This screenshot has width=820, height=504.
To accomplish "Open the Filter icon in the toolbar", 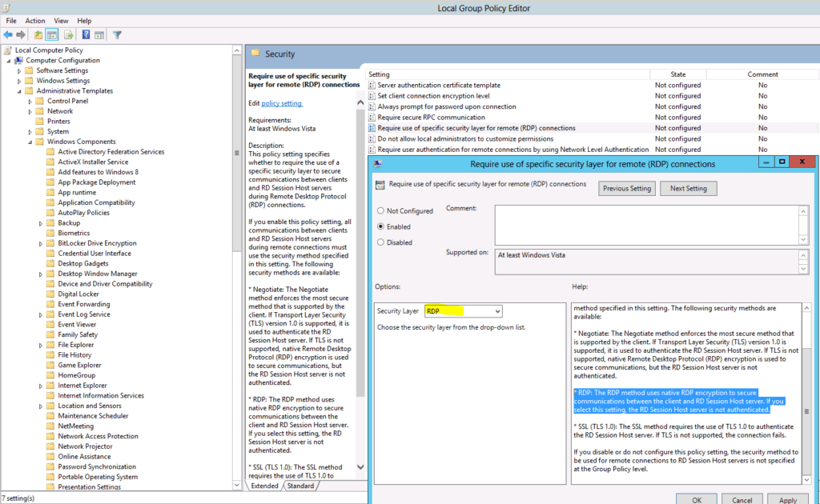I will [117, 34].
